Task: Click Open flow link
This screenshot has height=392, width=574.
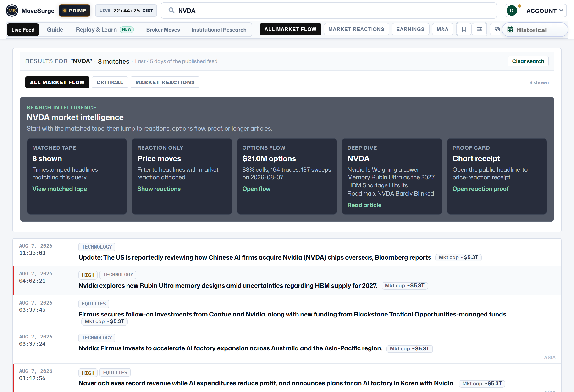Action: coord(256,189)
